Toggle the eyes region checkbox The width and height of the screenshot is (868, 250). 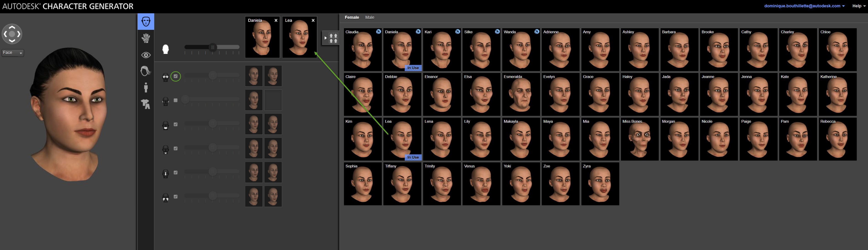176,76
